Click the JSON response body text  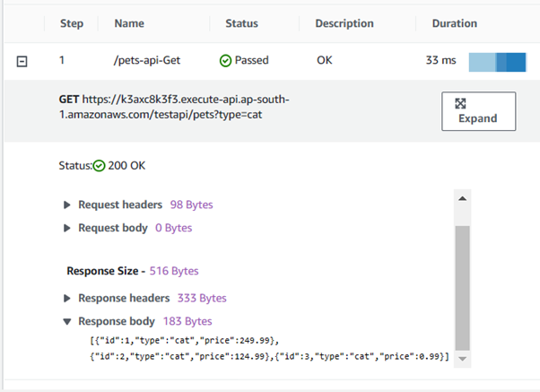[269, 349]
